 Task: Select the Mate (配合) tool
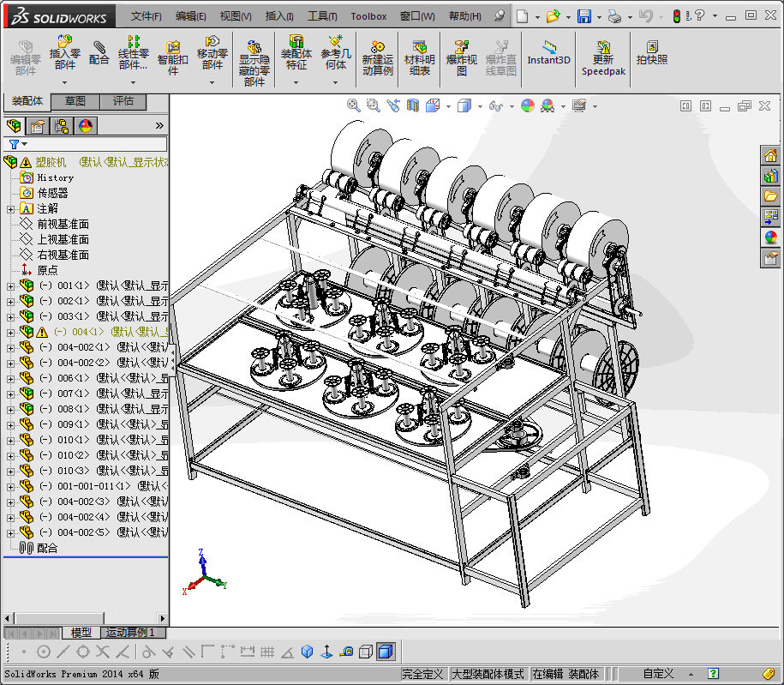click(99, 51)
